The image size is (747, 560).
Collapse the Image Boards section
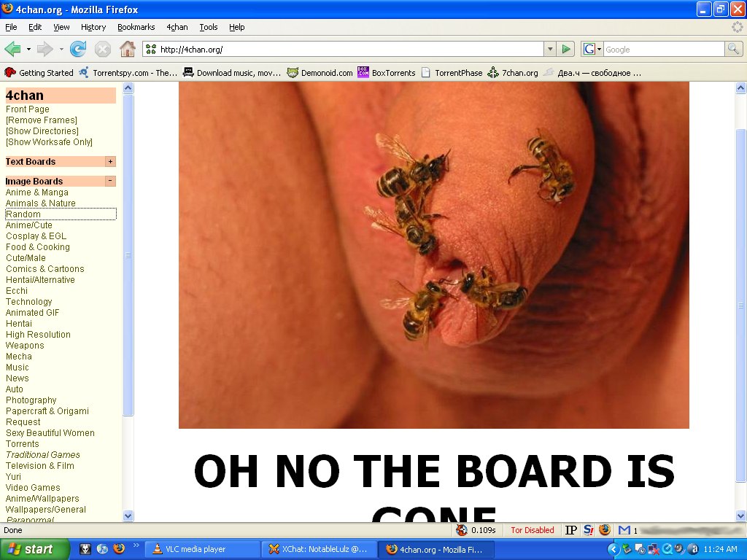[110, 182]
